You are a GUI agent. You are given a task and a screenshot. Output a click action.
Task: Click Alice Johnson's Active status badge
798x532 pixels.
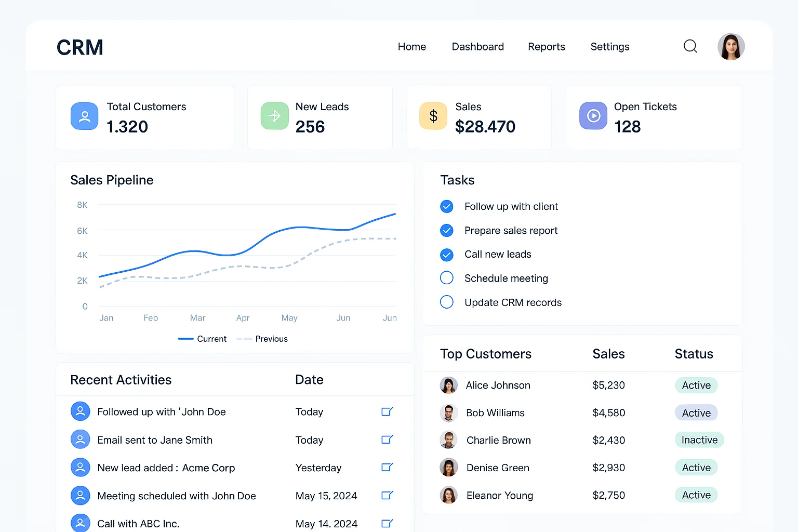pyautogui.click(x=696, y=385)
